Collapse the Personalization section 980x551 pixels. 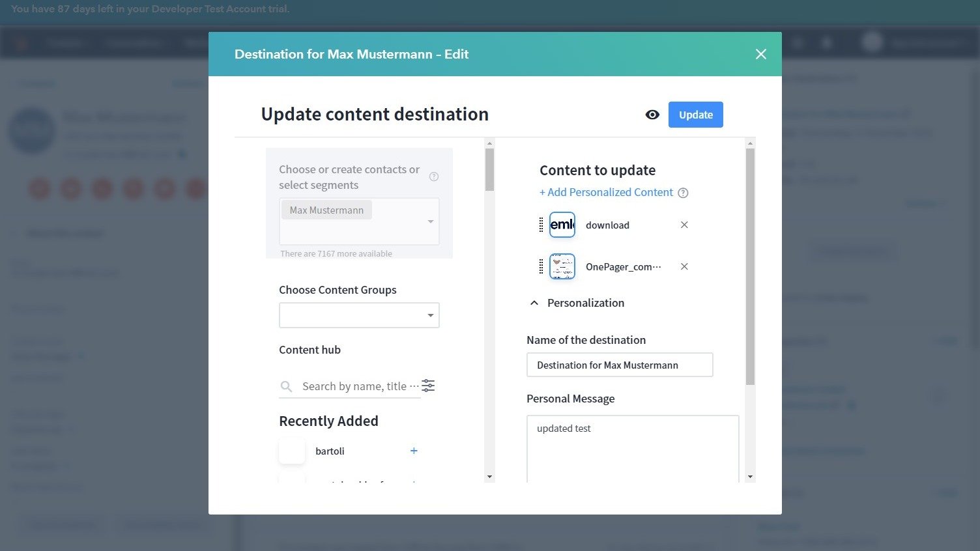[534, 303]
